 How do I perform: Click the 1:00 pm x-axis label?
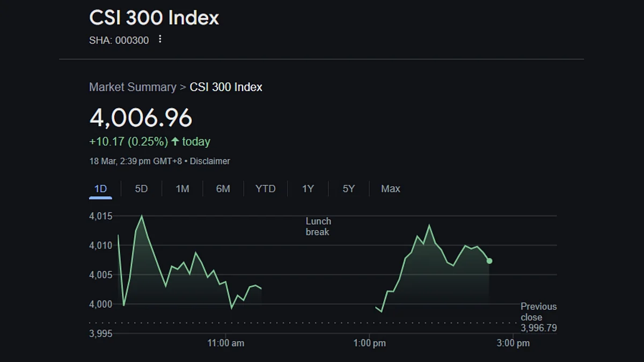[370, 343]
